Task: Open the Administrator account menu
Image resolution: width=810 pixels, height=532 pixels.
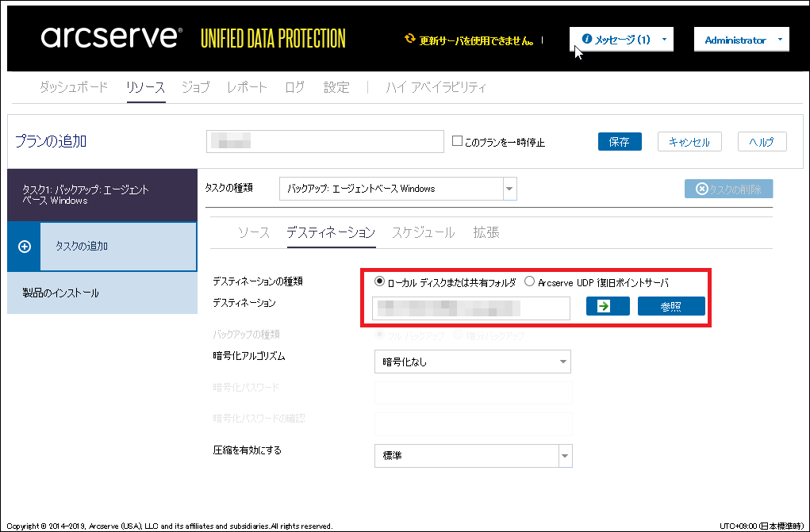Action: tap(741, 40)
